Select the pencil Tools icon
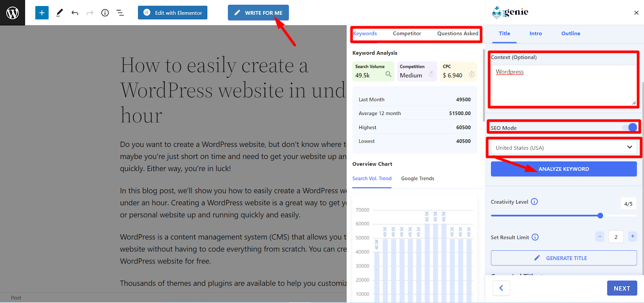 (60, 13)
